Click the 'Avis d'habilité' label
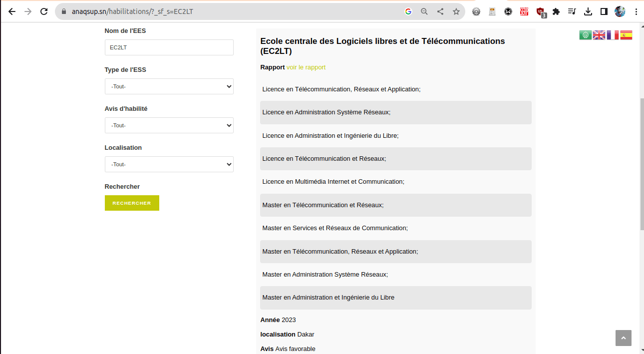 point(126,109)
